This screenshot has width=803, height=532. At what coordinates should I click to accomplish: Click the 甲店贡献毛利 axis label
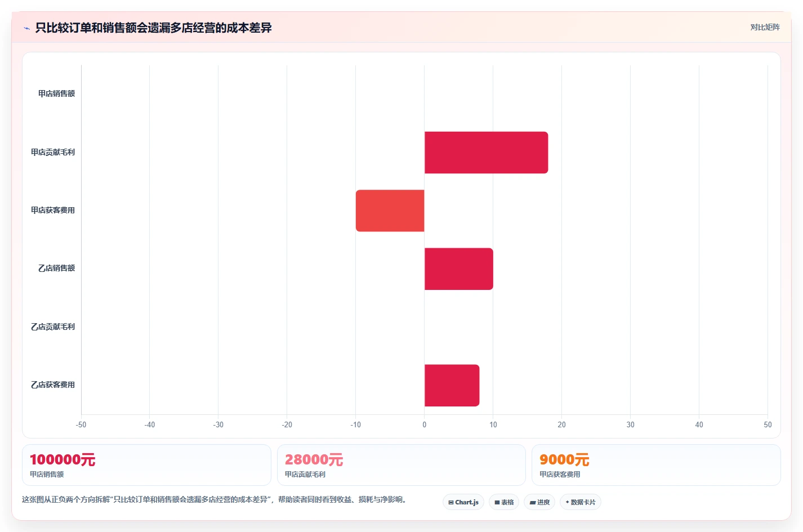point(53,152)
